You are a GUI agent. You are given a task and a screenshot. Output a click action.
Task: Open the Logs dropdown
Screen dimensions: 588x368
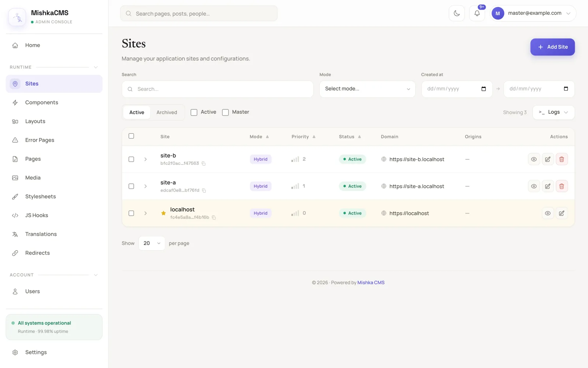coord(553,112)
